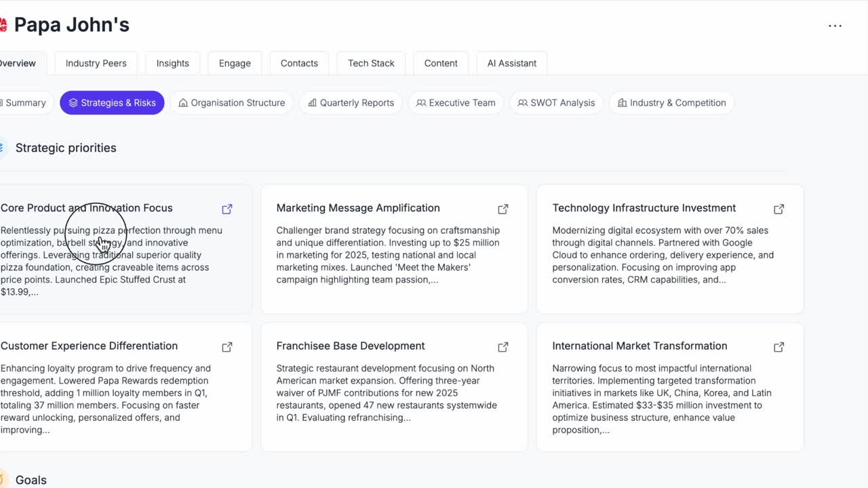Select the Summary pill

26,103
